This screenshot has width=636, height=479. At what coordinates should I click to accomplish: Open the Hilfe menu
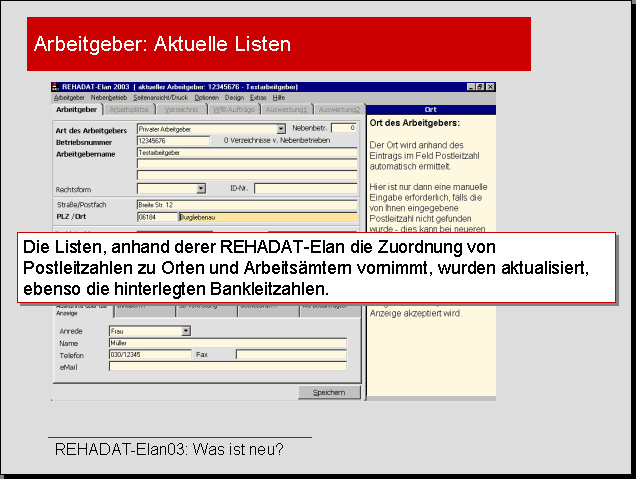pyautogui.click(x=279, y=98)
